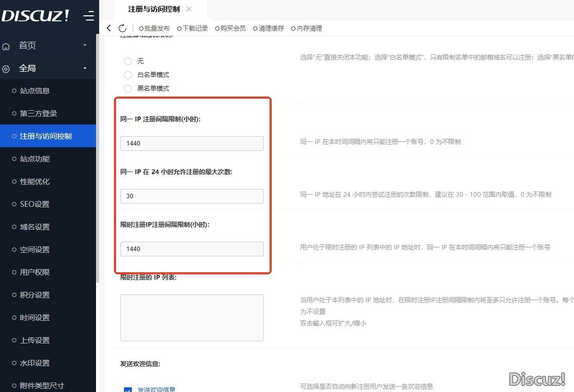Viewport: 574px width, 392px height.
Task: Click the DISCUZ! logo in sidebar
Action: point(35,16)
